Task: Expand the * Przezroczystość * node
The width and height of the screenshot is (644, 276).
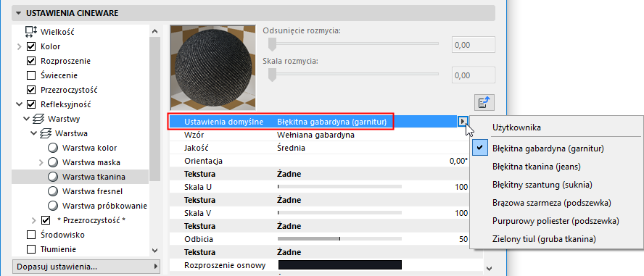Action: (33, 220)
